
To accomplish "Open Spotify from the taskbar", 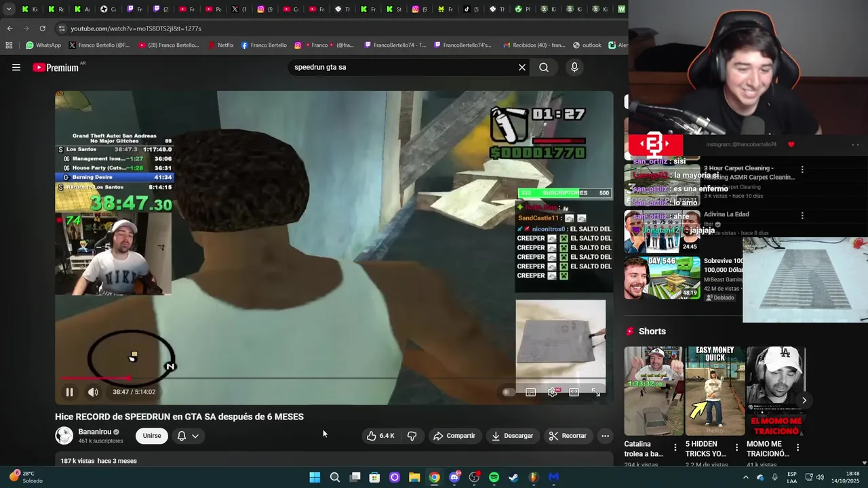I will click(494, 477).
